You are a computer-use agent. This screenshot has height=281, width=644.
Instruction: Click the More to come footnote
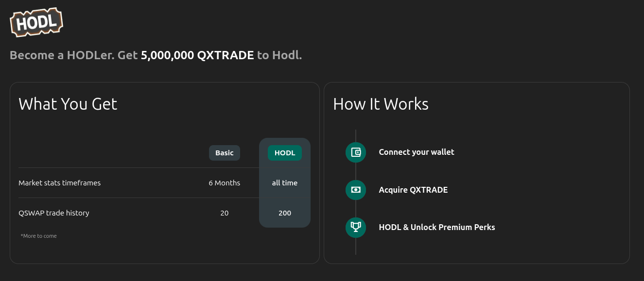coord(39,236)
